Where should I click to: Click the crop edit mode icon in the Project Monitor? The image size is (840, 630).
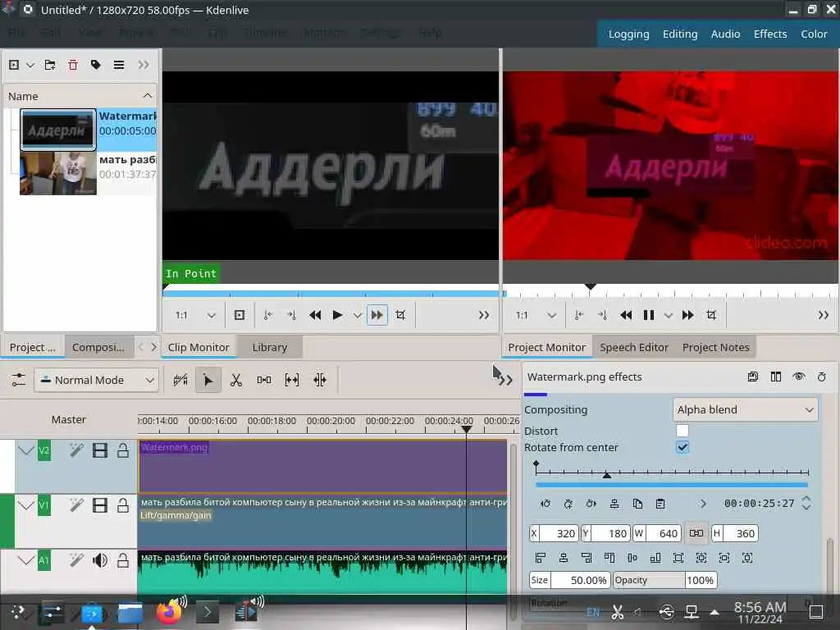click(711, 315)
